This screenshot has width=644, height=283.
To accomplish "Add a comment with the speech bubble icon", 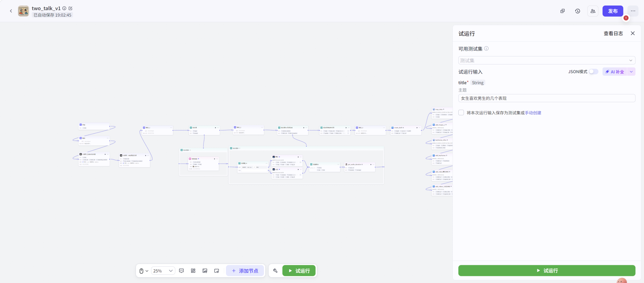I will pyautogui.click(x=181, y=271).
